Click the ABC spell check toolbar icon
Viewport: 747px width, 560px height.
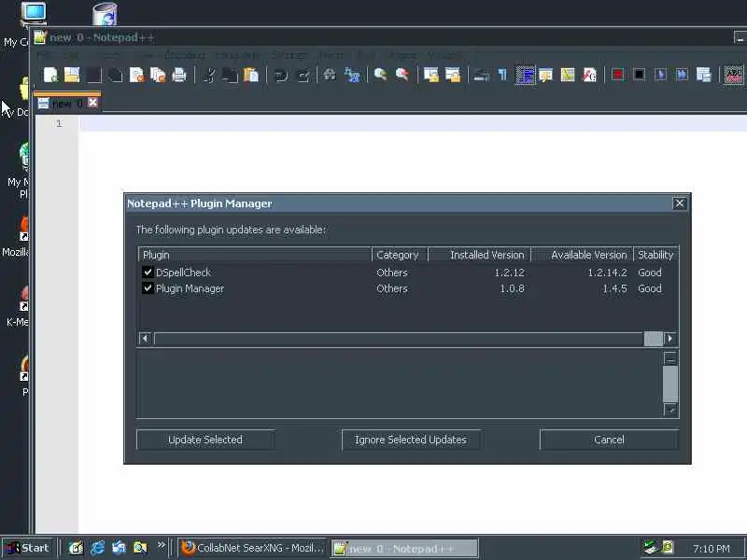[733, 75]
